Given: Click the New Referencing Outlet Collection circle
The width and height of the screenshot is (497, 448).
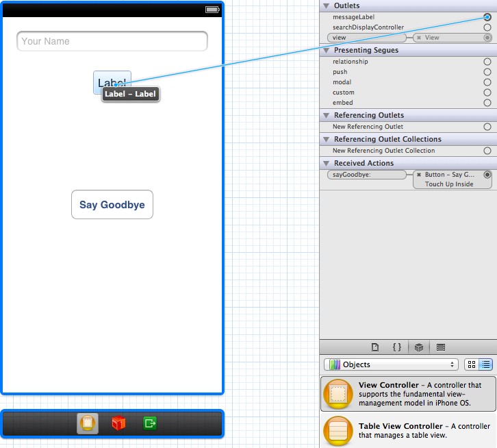Looking at the screenshot, I should [x=487, y=151].
